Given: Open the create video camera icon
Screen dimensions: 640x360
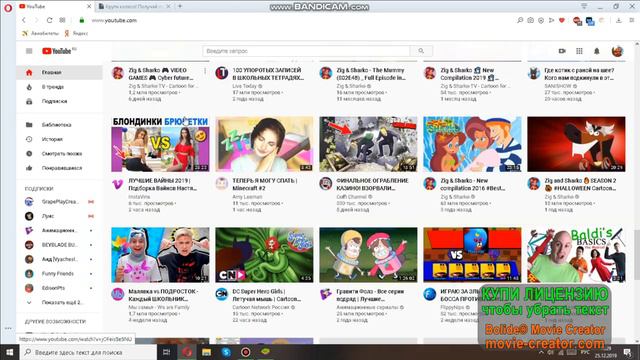Looking at the screenshot, I should (562, 51).
